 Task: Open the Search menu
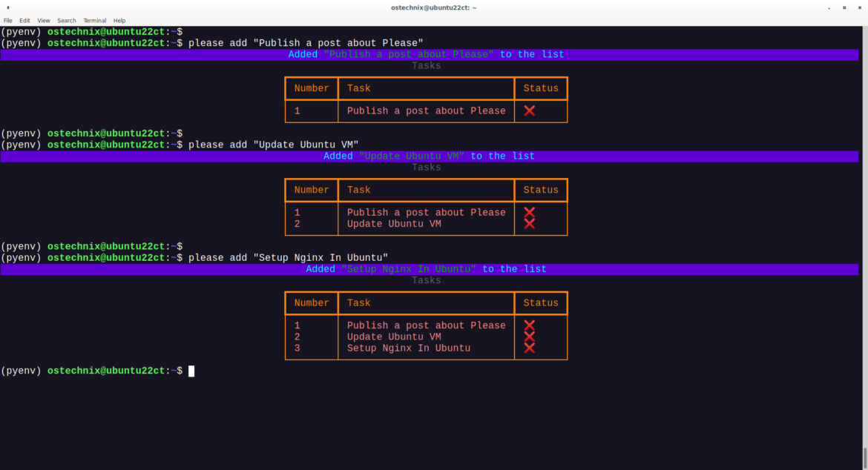point(66,20)
